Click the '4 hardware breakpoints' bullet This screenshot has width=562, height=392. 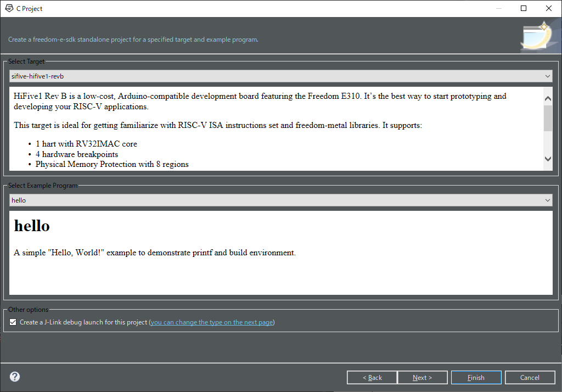tap(77, 154)
